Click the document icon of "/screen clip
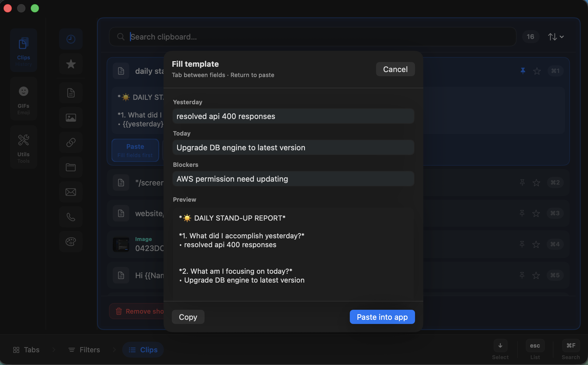588x365 pixels. (121, 182)
